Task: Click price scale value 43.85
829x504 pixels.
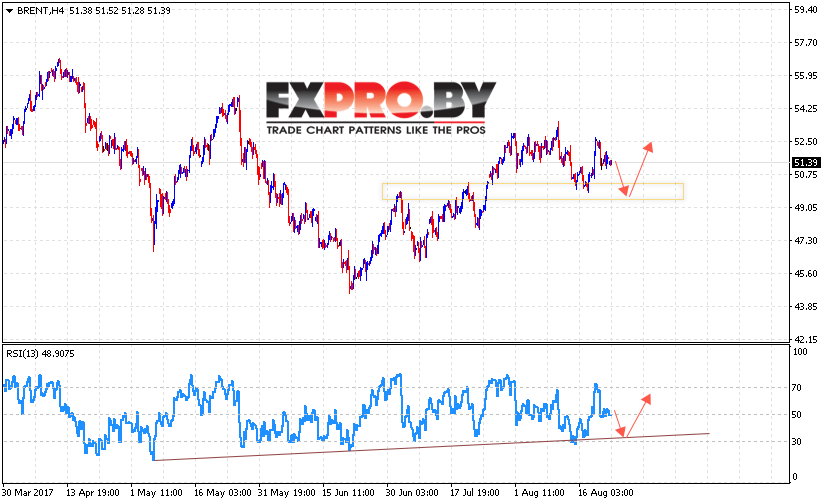Action: tap(805, 307)
